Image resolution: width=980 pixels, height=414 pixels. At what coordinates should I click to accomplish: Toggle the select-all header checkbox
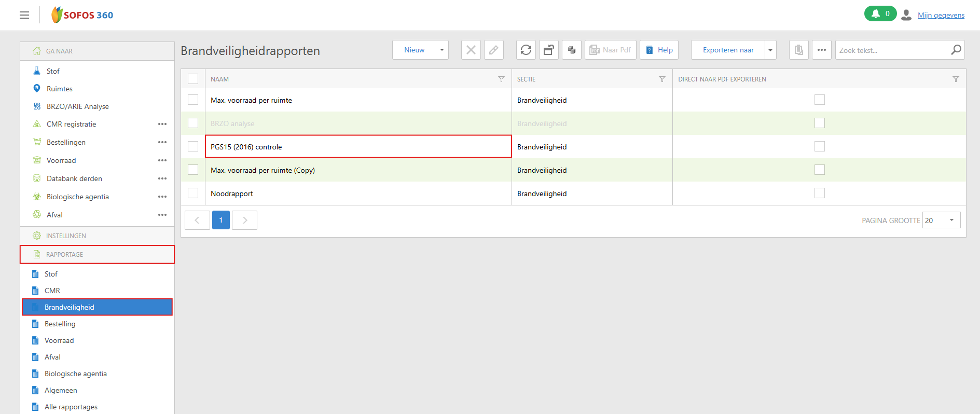193,79
